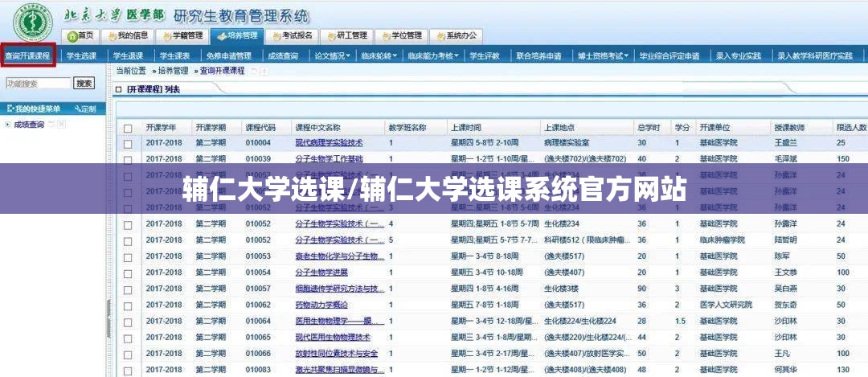Click the first small icon beside 成绩查询 shortcut
Screen dimensions: 868x377
(x=51, y=125)
